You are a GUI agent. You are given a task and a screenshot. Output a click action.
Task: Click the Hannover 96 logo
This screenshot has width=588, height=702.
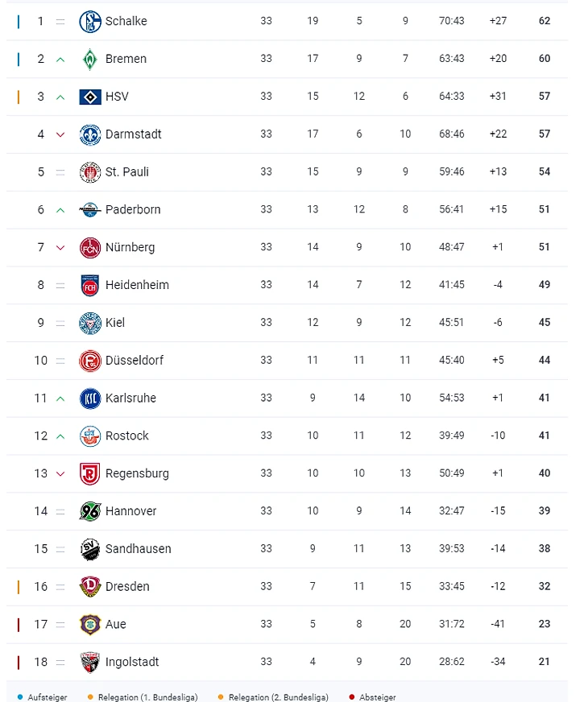pos(90,511)
